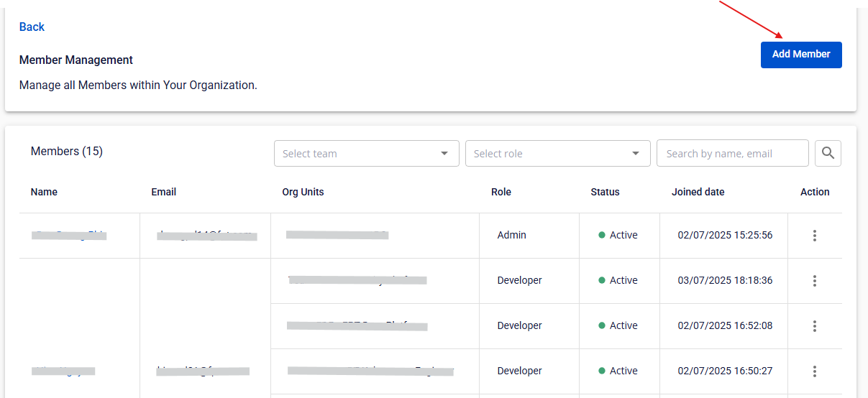868x398 pixels.
Task: Focus the Search by name, email field
Action: click(732, 153)
